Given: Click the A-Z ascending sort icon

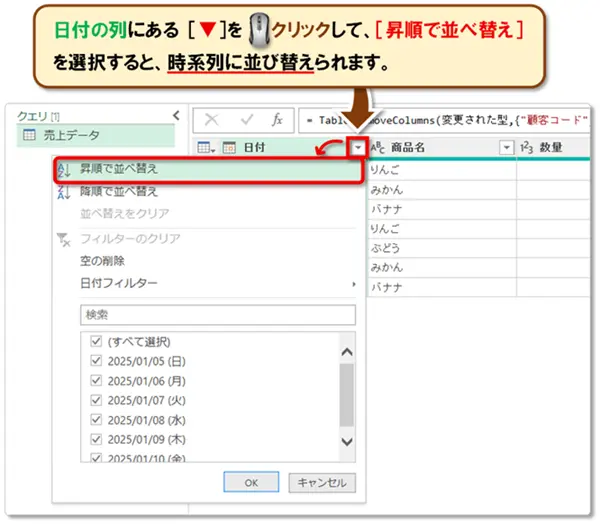Looking at the screenshot, I should (x=64, y=169).
